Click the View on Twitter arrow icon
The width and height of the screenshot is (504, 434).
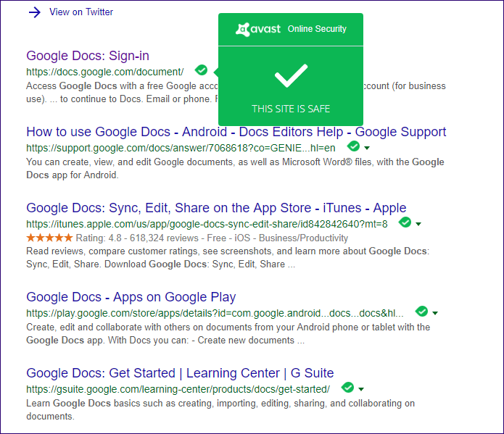pos(35,12)
